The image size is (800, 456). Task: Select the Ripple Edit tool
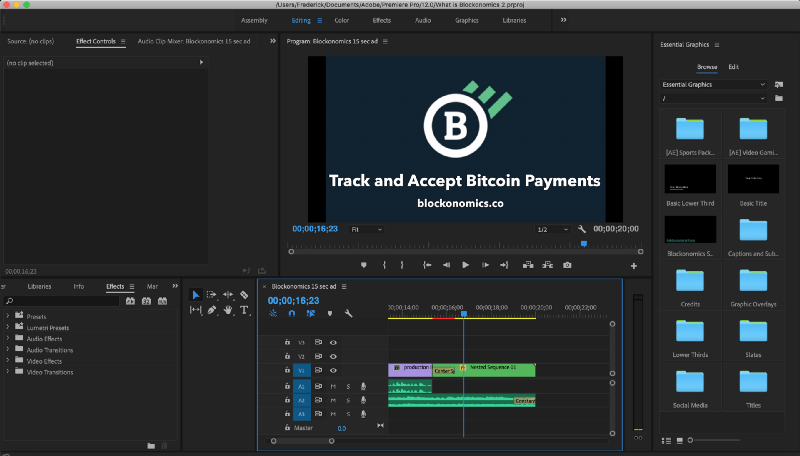point(228,295)
